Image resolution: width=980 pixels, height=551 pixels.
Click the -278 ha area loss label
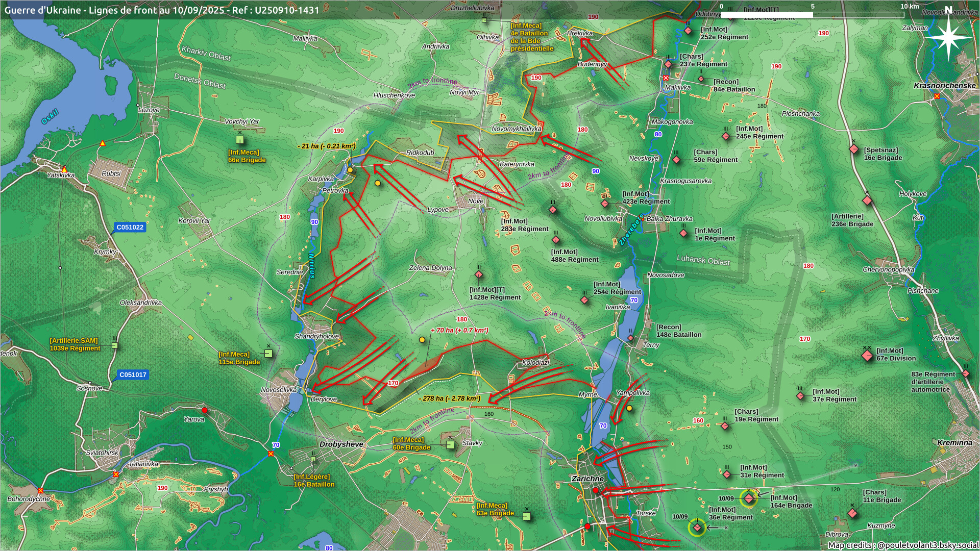449,398
